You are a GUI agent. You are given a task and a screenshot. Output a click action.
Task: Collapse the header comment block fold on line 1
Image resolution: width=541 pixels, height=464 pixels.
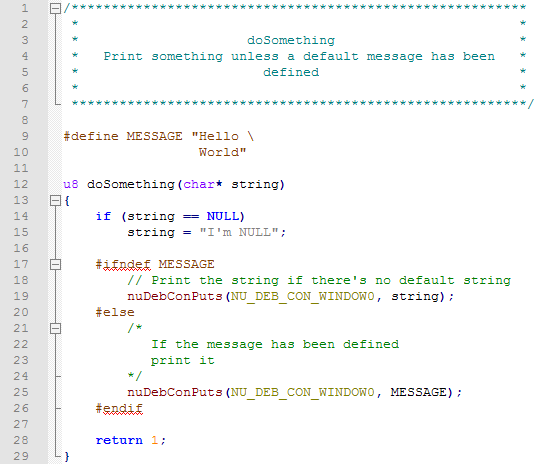point(55,8)
